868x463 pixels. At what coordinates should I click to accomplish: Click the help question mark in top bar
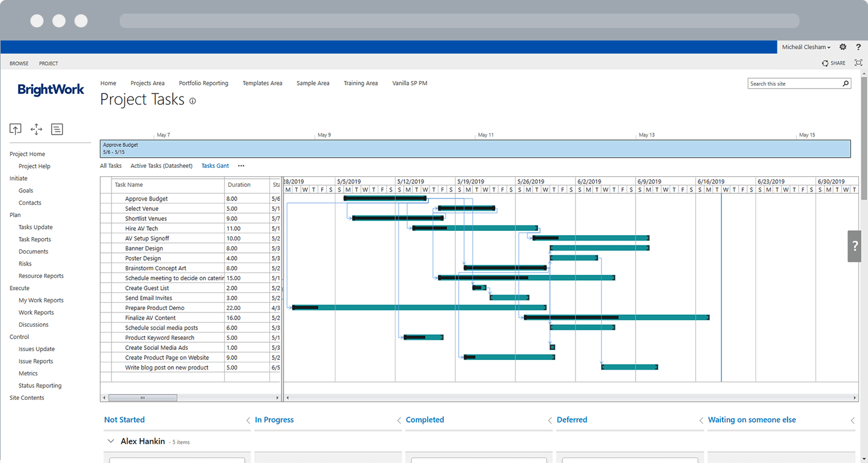pyautogui.click(x=858, y=47)
